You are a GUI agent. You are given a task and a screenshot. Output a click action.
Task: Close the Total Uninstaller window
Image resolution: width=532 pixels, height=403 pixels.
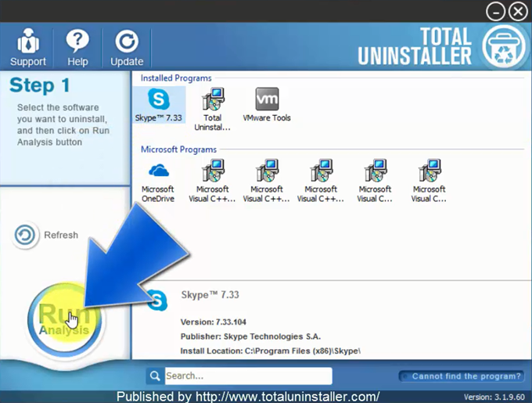518,12
